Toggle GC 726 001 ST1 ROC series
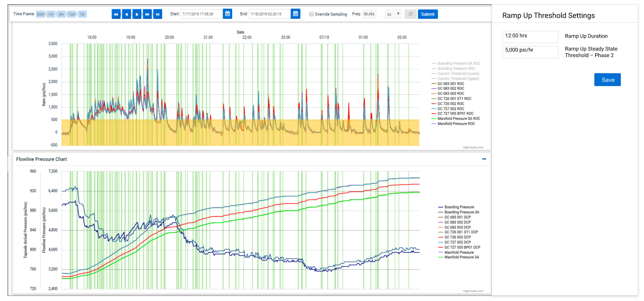Image resolution: width=644 pixels, height=301 pixels. (451, 99)
